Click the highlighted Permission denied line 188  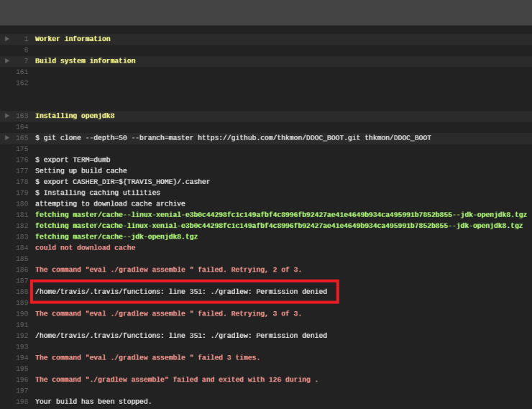coord(181,292)
